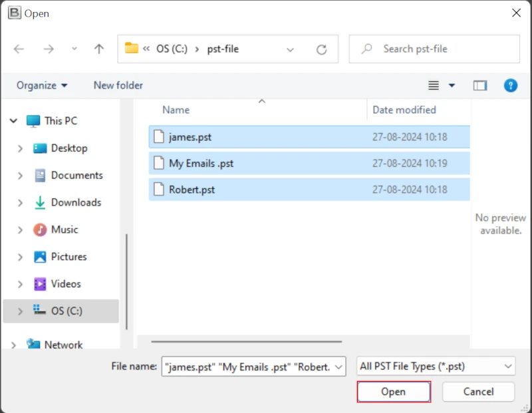
Task: Click the Help question mark icon
Action: tap(511, 85)
